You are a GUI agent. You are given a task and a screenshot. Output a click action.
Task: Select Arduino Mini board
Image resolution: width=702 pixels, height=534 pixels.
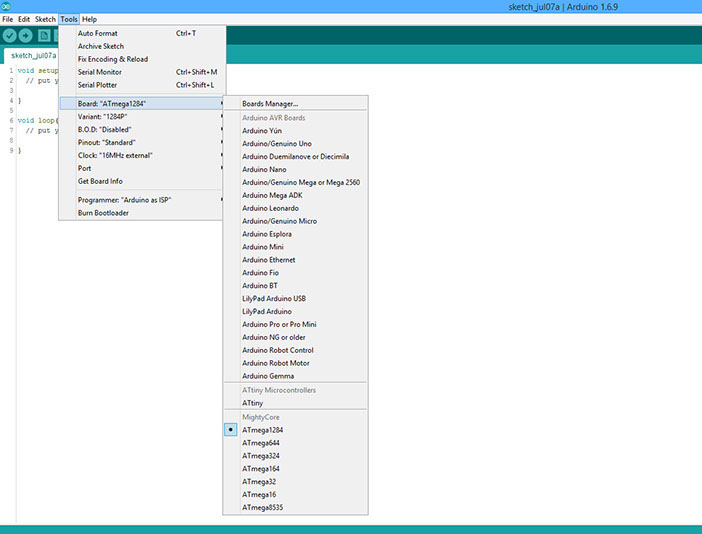(295, 247)
